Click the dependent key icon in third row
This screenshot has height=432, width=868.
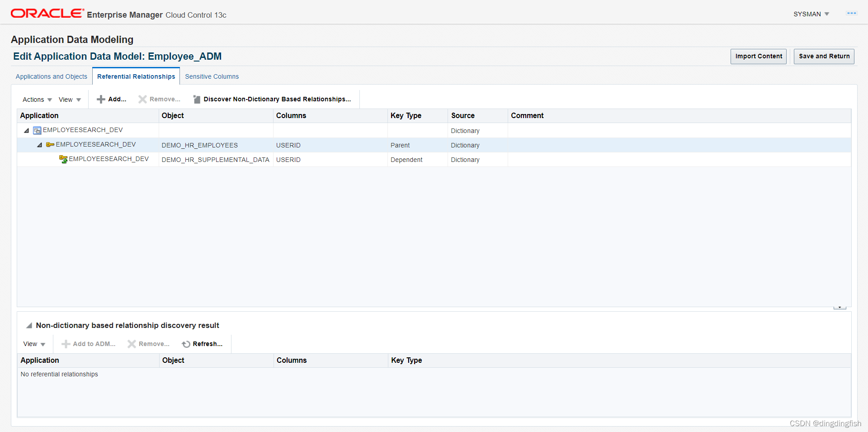click(x=63, y=159)
